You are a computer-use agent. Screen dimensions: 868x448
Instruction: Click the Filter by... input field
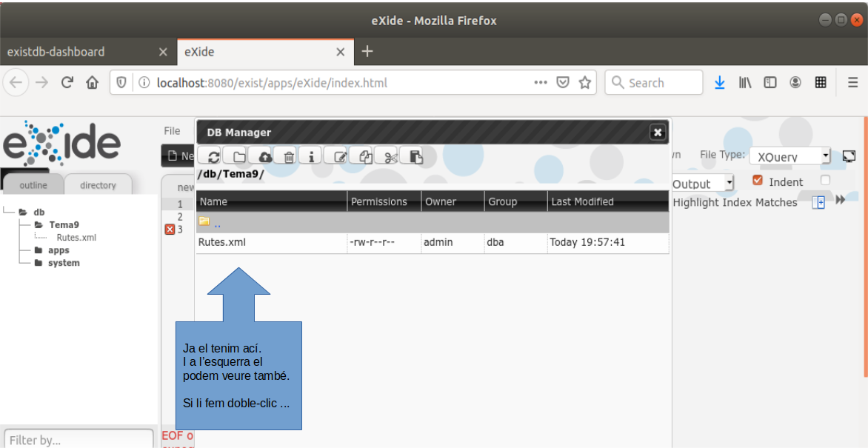click(x=79, y=439)
